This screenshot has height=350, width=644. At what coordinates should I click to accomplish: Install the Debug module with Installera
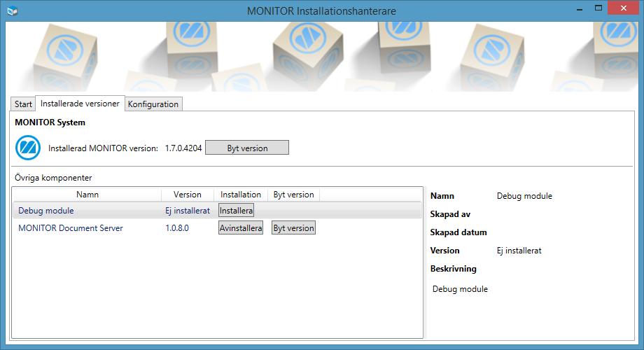[236, 210]
